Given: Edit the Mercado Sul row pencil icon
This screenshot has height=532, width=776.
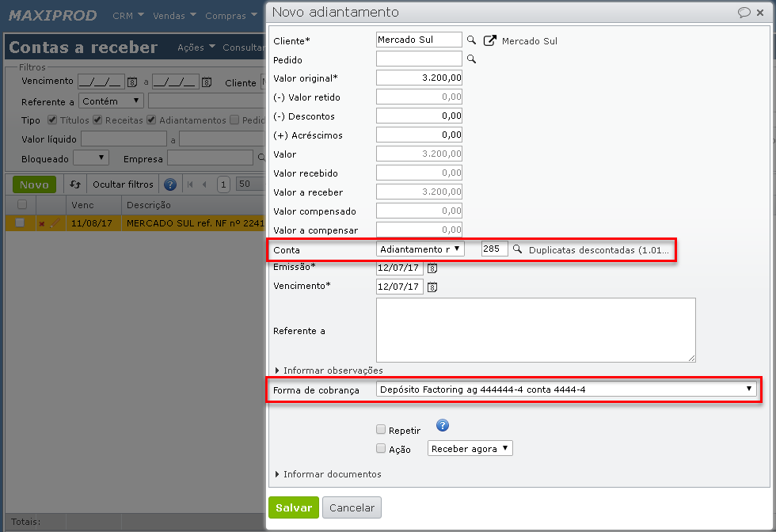Looking at the screenshot, I should pos(55,223).
